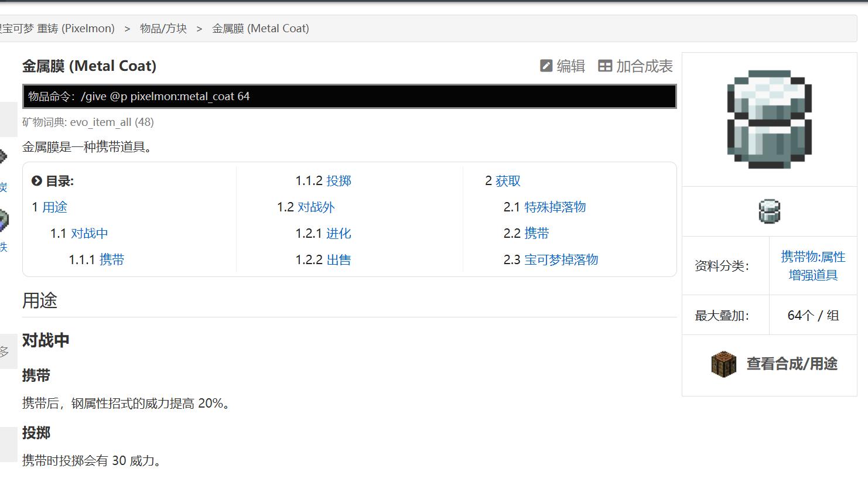868x482 pixels.
Task: Click 金属膜 (Metal Coat) breadcrumb
Action: click(261, 28)
